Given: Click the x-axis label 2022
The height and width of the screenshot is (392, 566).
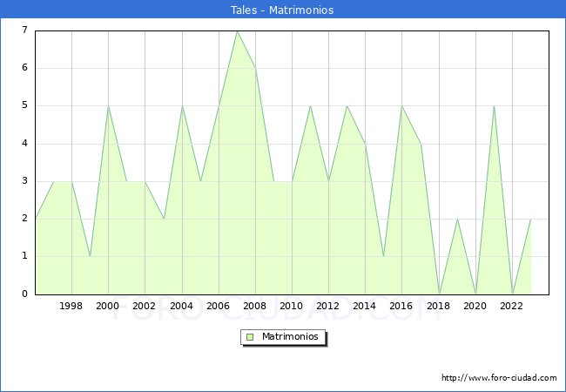Looking at the screenshot, I should click(x=511, y=306).
